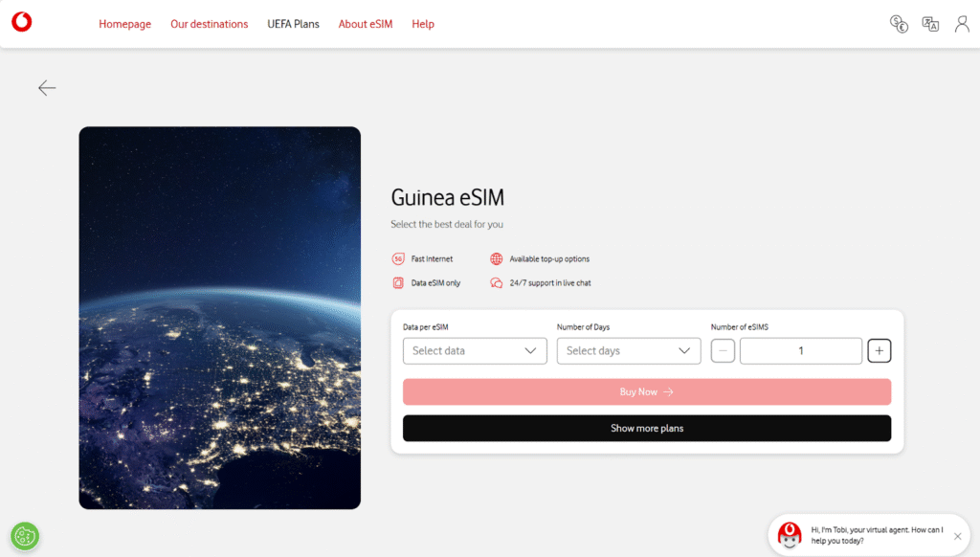Open the currency selector icon
Viewport: 980px width, 557px height.
[x=898, y=24]
